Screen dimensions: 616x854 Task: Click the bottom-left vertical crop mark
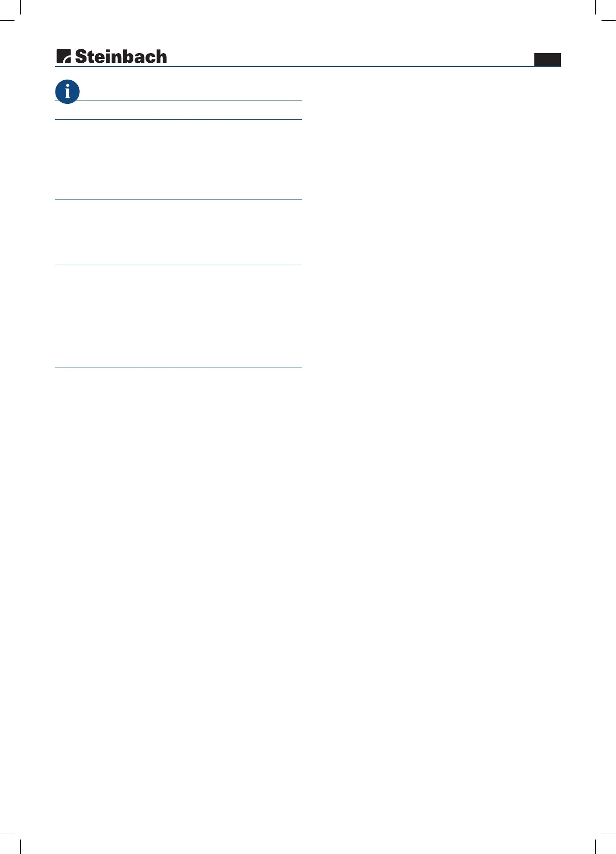(x=21, y=847)
